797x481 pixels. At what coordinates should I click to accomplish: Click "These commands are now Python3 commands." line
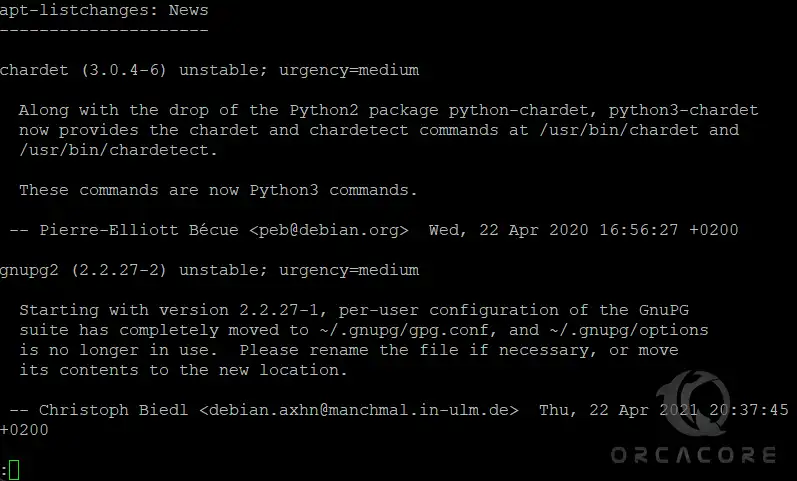(x=218, y=190)
